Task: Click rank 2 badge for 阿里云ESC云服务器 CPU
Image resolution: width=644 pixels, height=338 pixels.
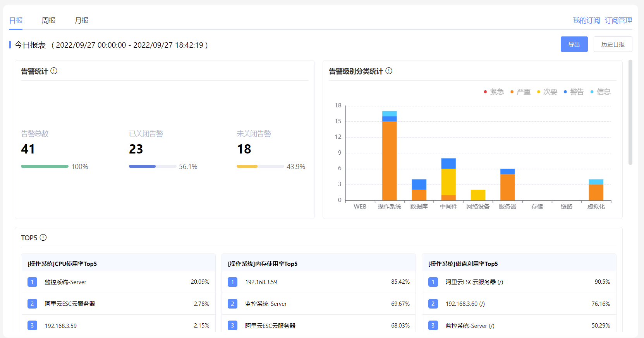Action: (x=32, y=304)
